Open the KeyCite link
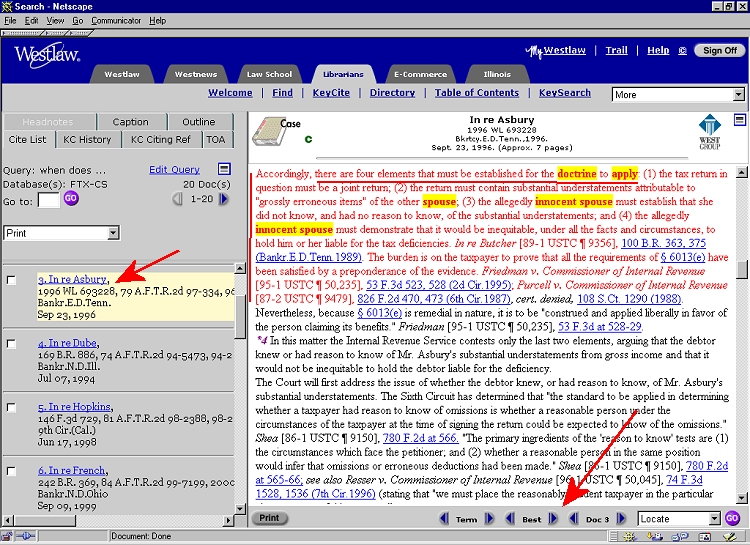Screen dimensions: 750x545 331,93
